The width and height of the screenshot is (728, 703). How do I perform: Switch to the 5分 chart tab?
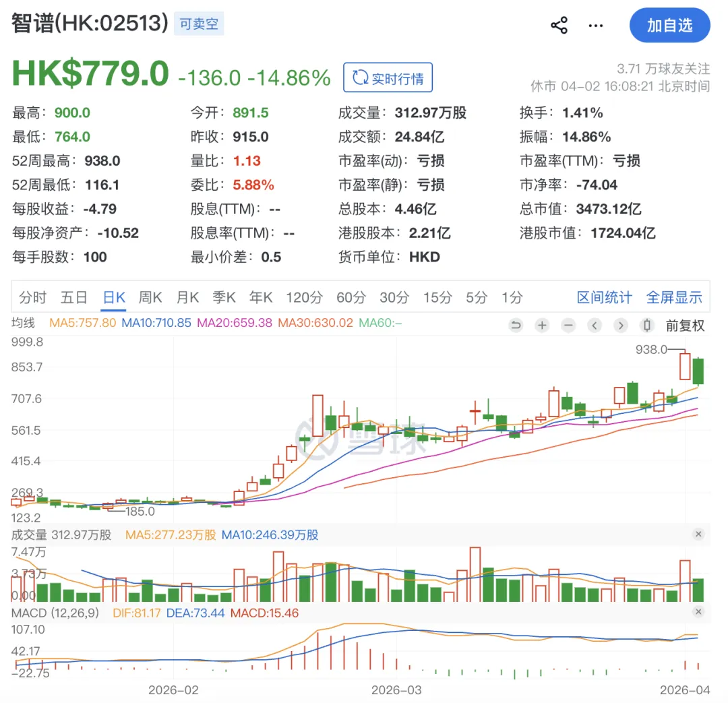(477, 297)
